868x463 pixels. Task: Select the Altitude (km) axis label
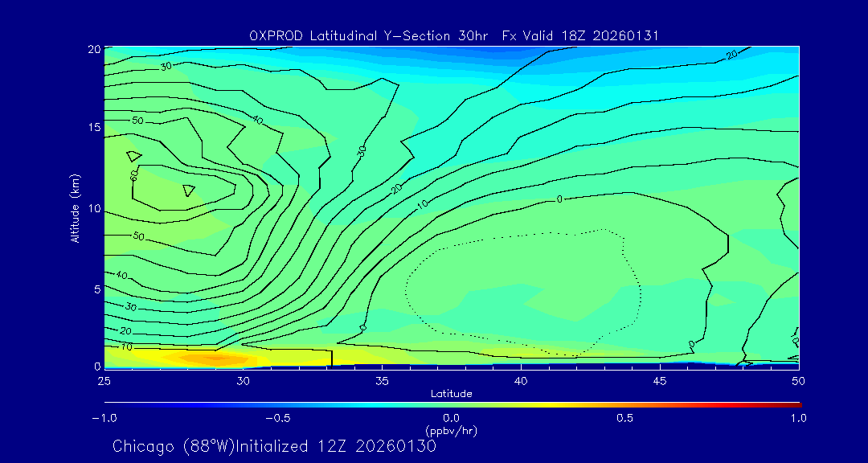[75, 207]
